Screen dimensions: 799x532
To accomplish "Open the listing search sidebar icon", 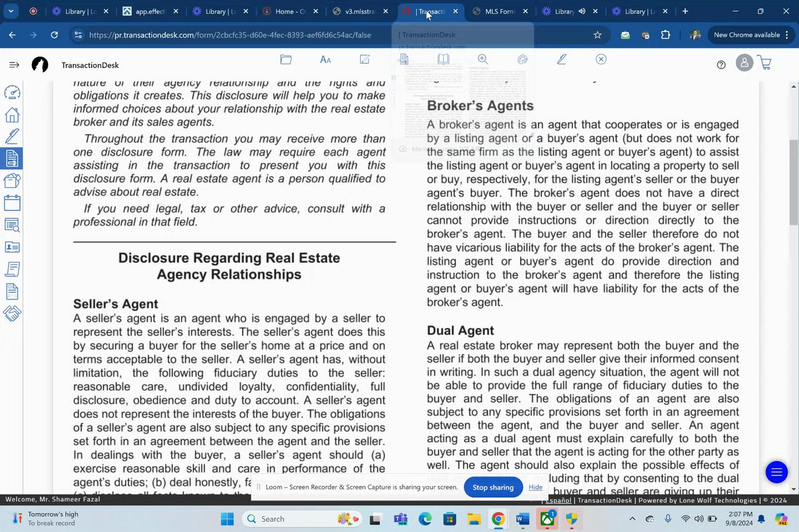I will click(12, 225).
